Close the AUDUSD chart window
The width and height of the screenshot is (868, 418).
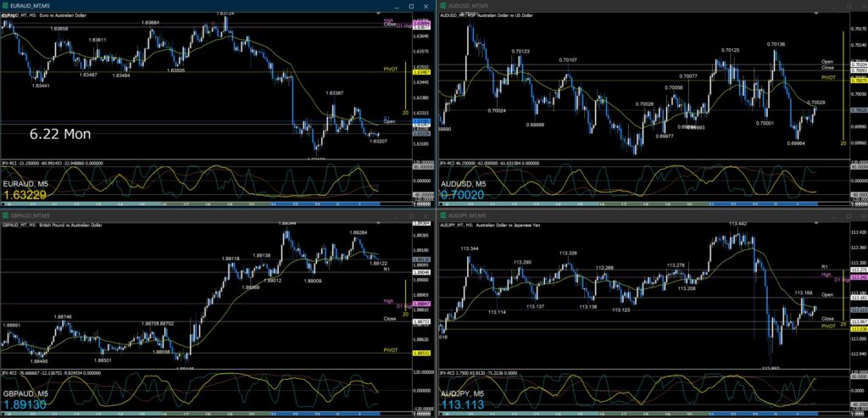coord(863,6)
